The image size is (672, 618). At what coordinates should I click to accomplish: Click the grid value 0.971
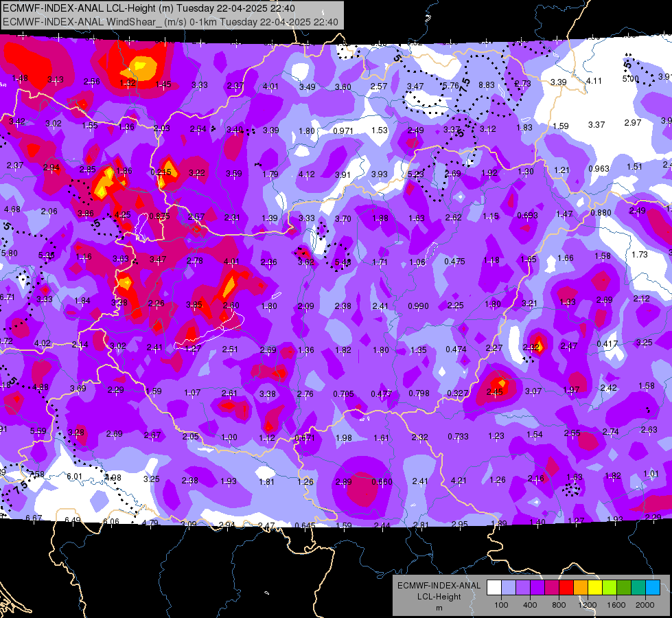(x=343, y=130)
